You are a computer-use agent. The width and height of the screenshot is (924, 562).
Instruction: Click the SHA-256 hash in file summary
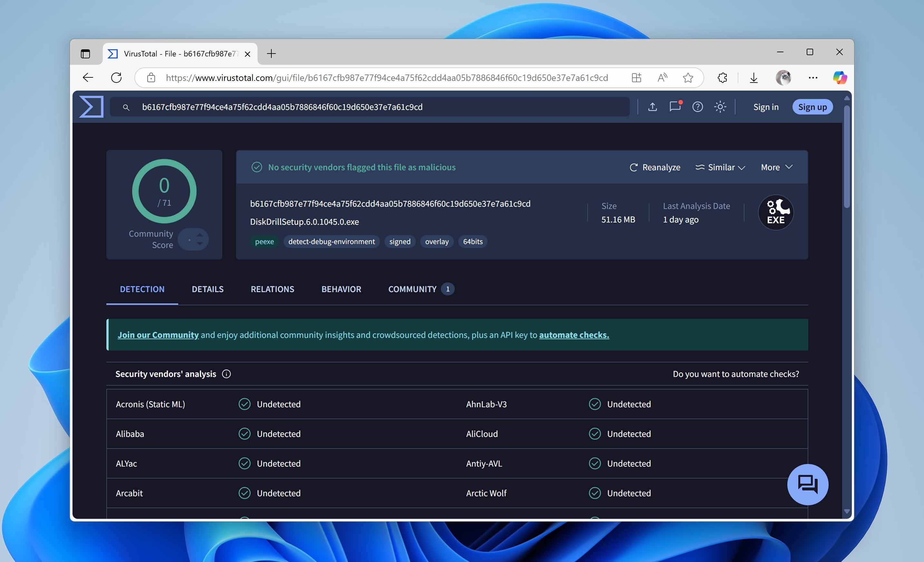click(x=390, y=204)
